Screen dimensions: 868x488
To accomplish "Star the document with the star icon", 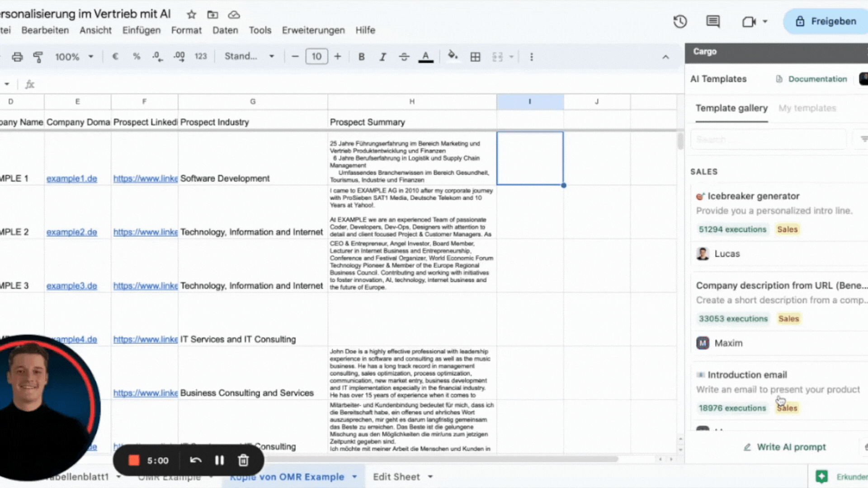I will tap(191, 14).
